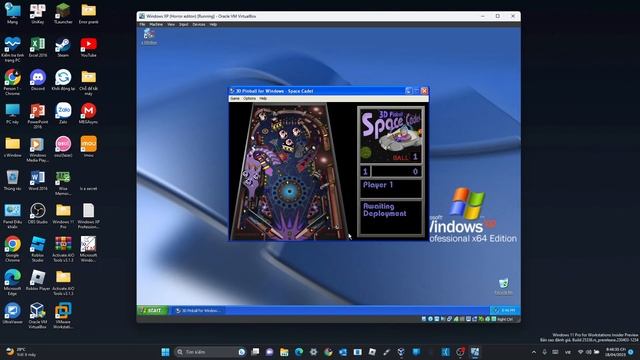640x360 pixels.
Task: Open the Windows 11 Start menu
Action: pyautogui.click(x=165, y=352)
